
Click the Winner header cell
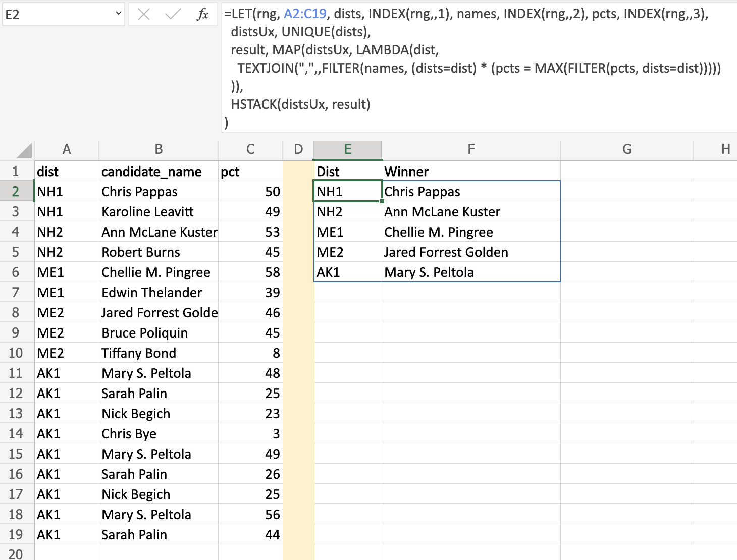pyautogui.click(x=471, y=172)
